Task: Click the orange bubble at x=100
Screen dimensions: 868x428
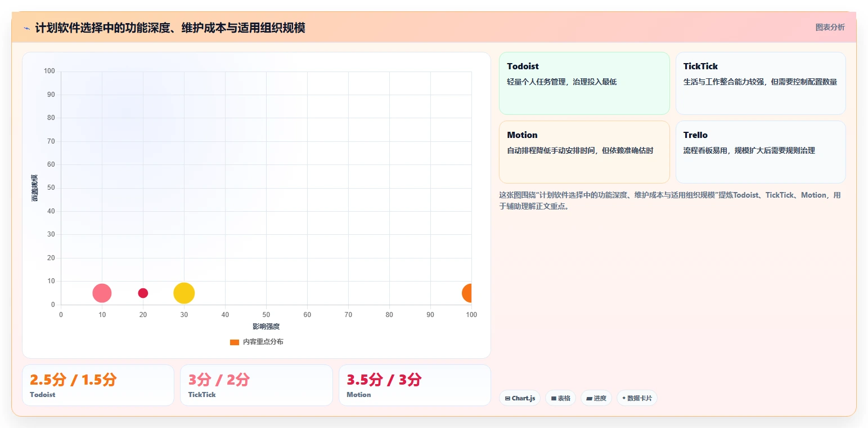Action: tap(467, 293)
